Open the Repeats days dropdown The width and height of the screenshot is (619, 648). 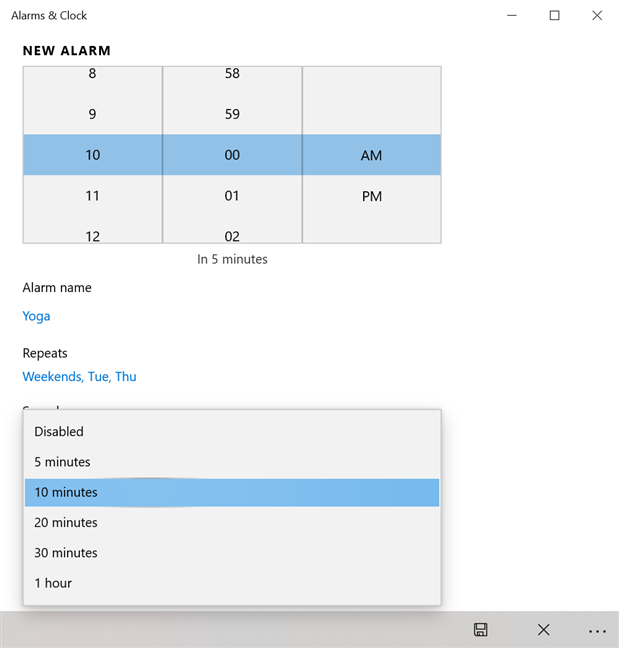pyautogui.click(x=80, y=377)
